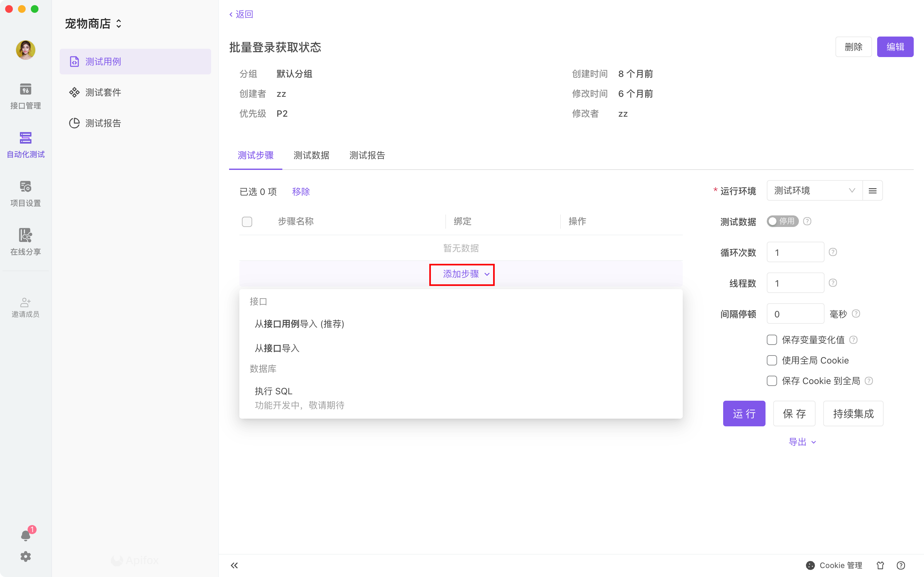Open the settings gear icon
Screen dimensions: 924x577
tap(25, 556)
